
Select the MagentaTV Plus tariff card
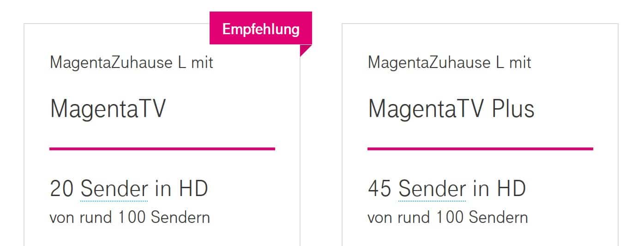(x=480, y=135)
